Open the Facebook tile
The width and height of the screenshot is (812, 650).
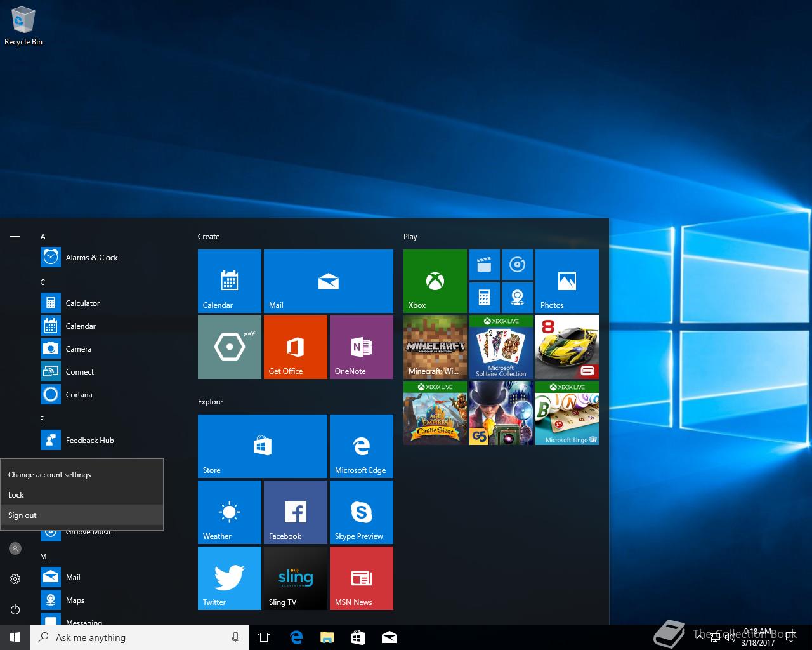click(x=296, y=512)
